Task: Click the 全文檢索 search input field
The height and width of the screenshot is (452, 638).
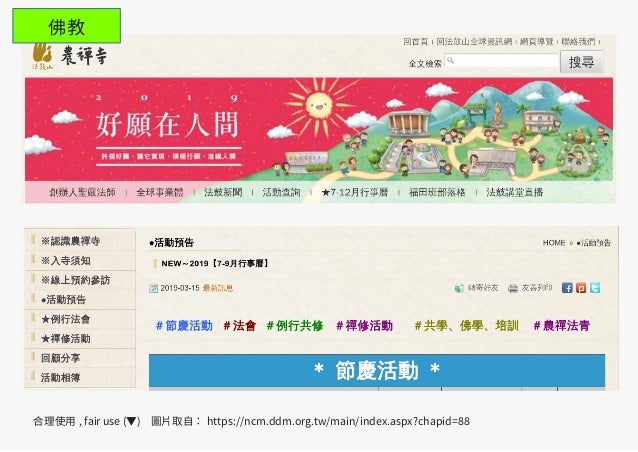Action: [x=501, y=60]
